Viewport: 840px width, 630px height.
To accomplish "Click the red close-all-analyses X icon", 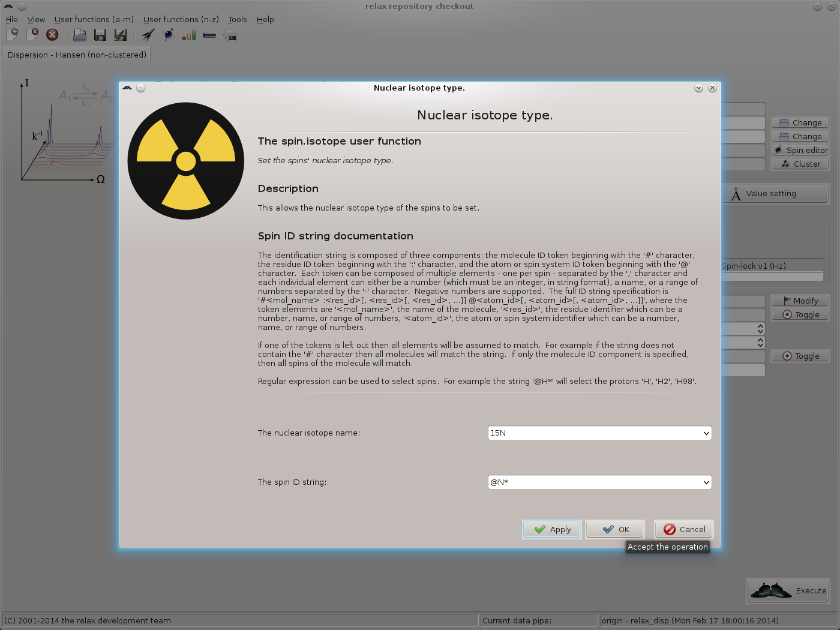I will (52, 35).
